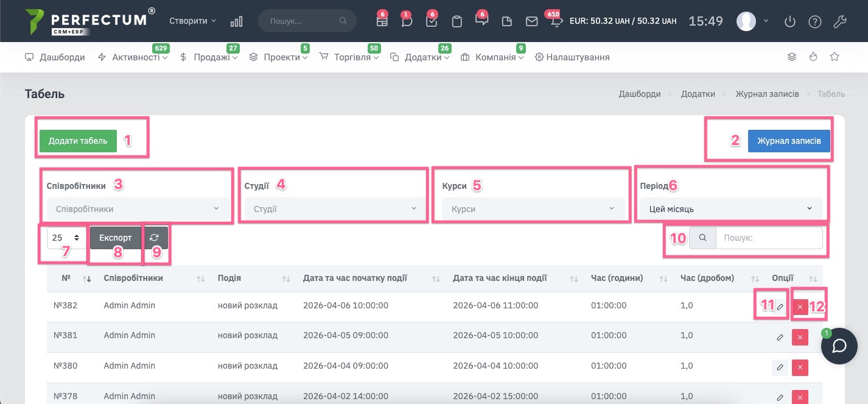868x404 pixels.
Task: Click the clipboard icon in the top bar
Action: click(457, 21)
